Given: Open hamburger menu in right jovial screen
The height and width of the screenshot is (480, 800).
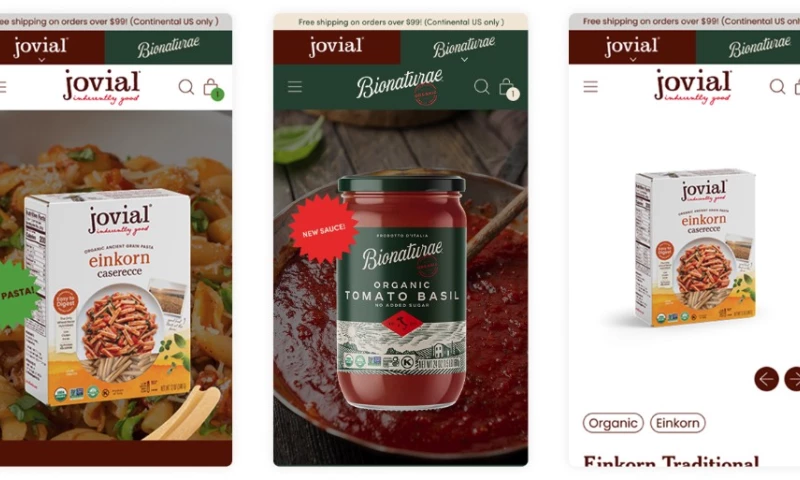Looking at the screenshot, I should coord(590,86).
